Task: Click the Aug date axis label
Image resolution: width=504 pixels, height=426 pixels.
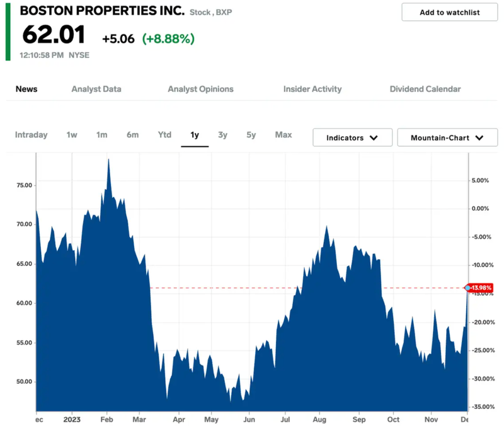Action: (x=319, y=420)
